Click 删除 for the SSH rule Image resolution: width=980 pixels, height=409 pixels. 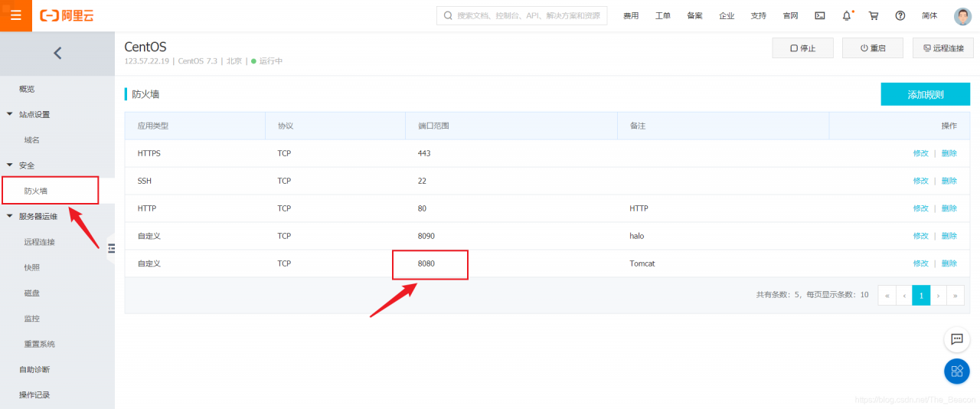(949, 181)
